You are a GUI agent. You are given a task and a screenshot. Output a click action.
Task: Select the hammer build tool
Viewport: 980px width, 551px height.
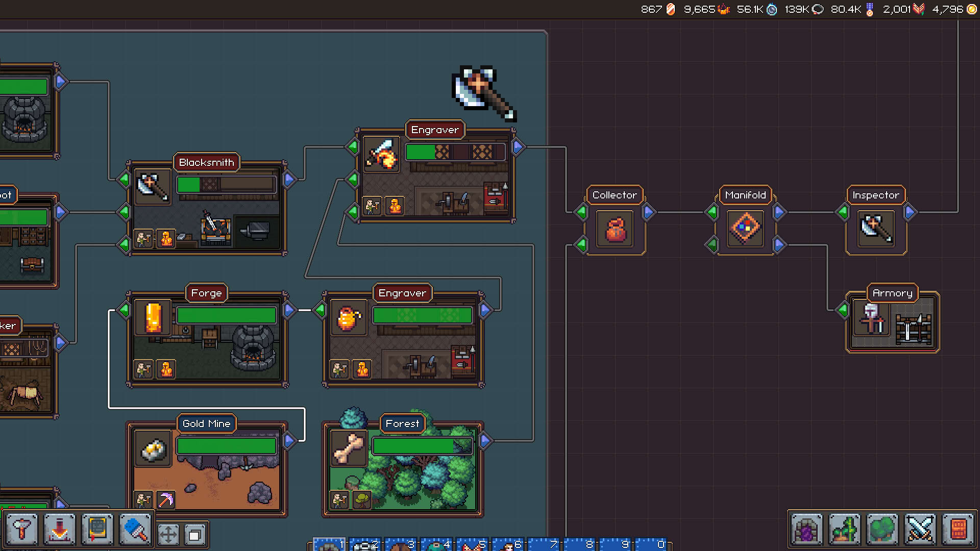tap(21, 529)
